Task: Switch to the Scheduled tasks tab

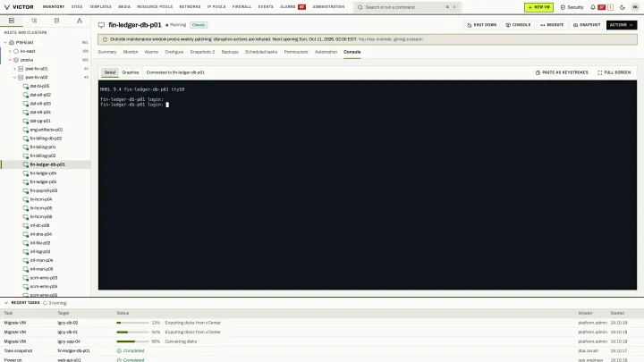Action: tap(261, 52)
